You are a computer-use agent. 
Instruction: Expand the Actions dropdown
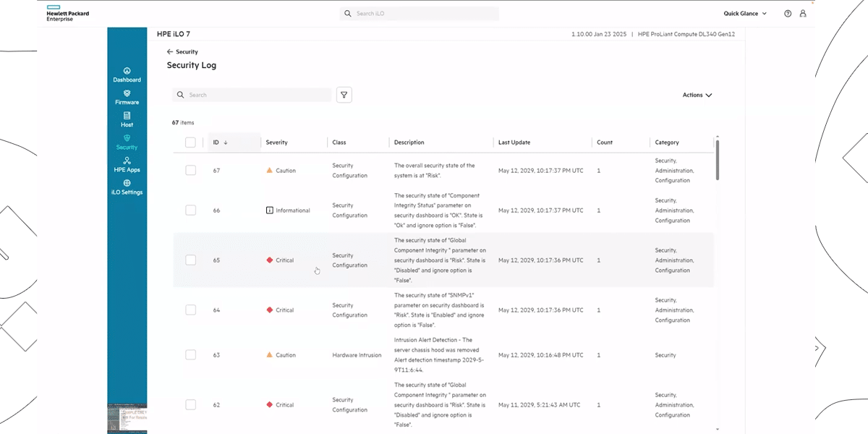point(697,95)
